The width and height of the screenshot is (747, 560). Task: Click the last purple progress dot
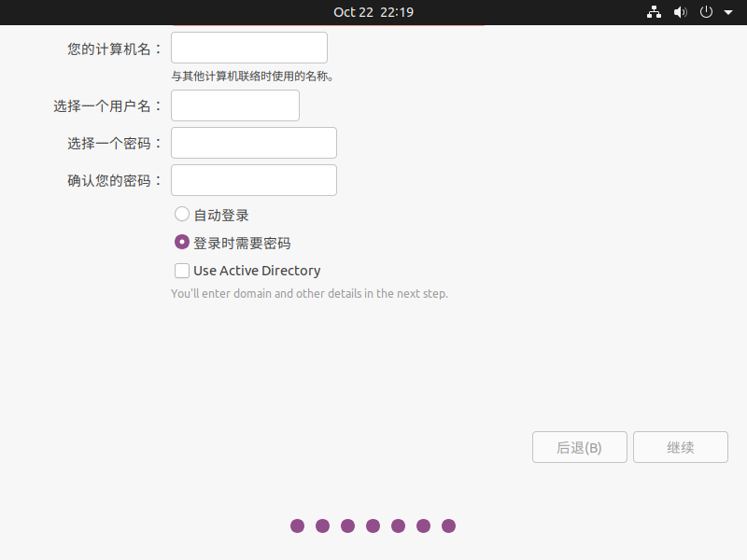click(449, 525)
